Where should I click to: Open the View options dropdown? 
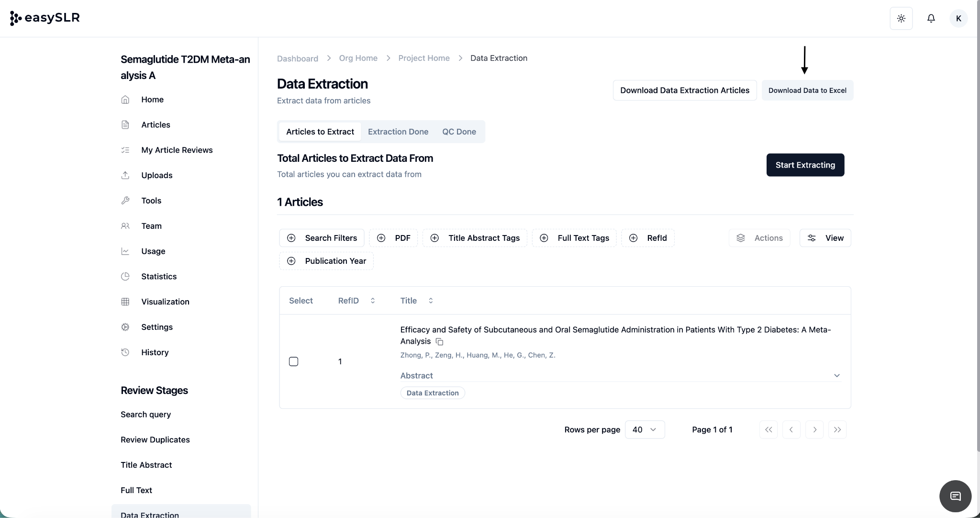tap(825, 238)
